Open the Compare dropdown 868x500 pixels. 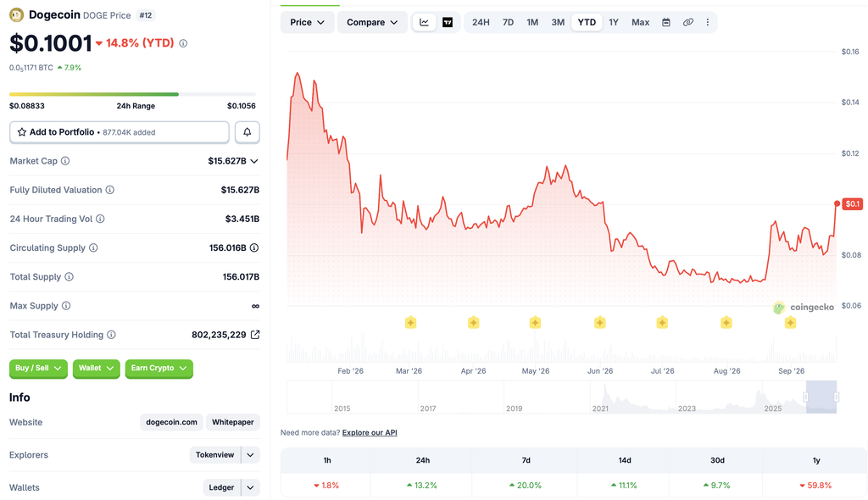point(372,22)
